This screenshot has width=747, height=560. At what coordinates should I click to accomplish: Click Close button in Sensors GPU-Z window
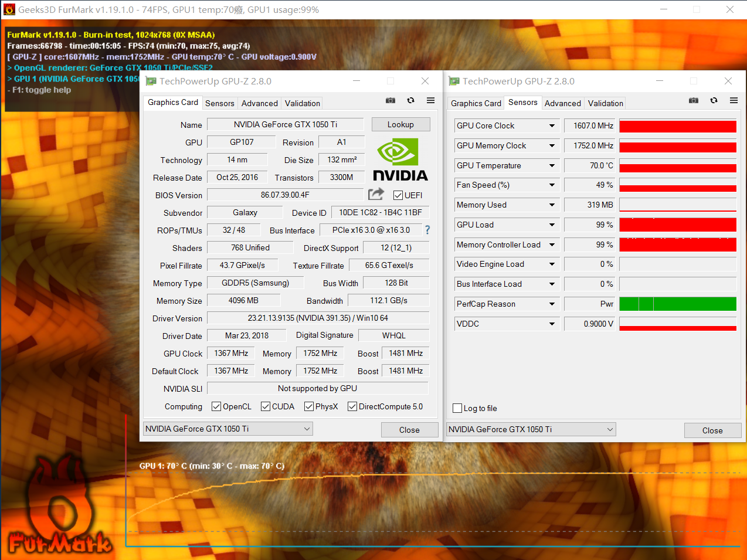712,430
